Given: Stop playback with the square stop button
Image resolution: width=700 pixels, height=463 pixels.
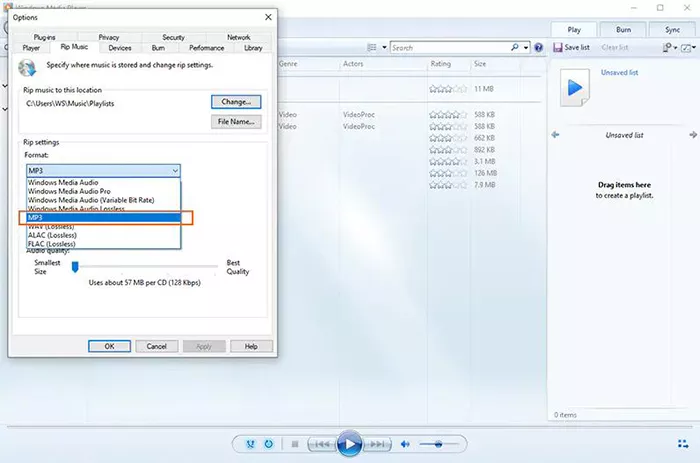Looking at the screenshot, I should pyautogui.click(x=295, y=444).
